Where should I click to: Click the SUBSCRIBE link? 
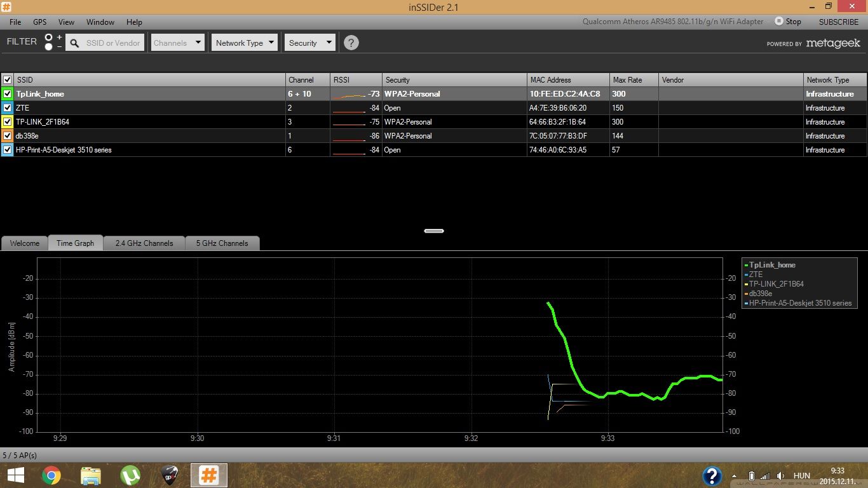[838, 22]
